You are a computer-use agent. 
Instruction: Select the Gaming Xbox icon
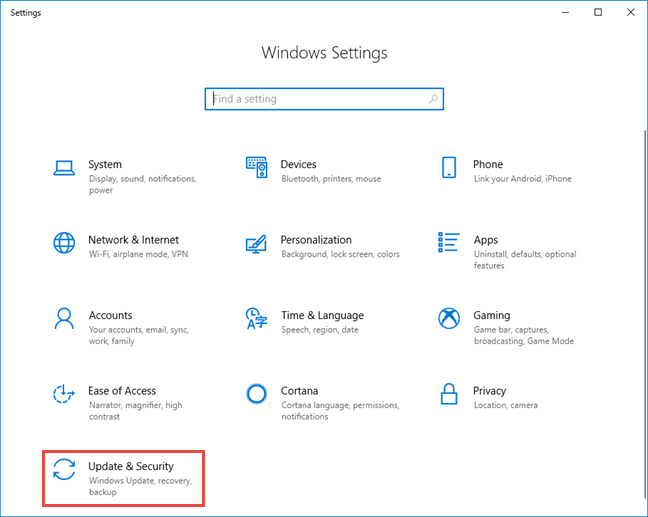pyautogui.click(x=449, y=319)
